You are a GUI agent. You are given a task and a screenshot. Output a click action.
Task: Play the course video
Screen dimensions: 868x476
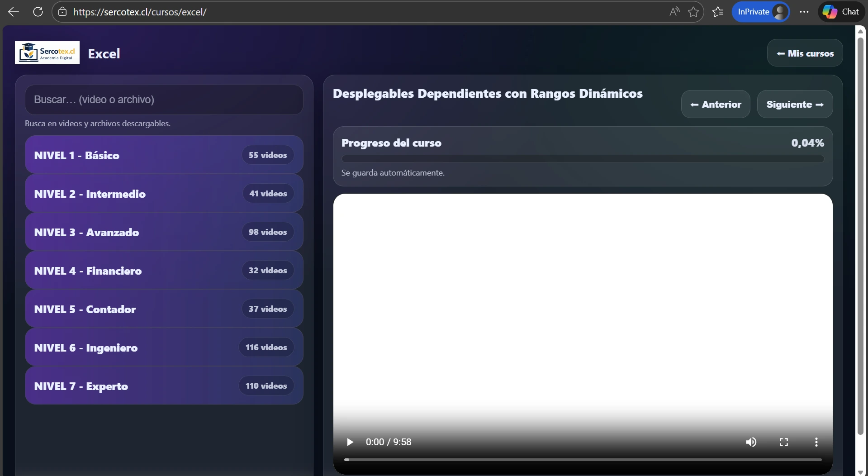click(x=350, y=442)
